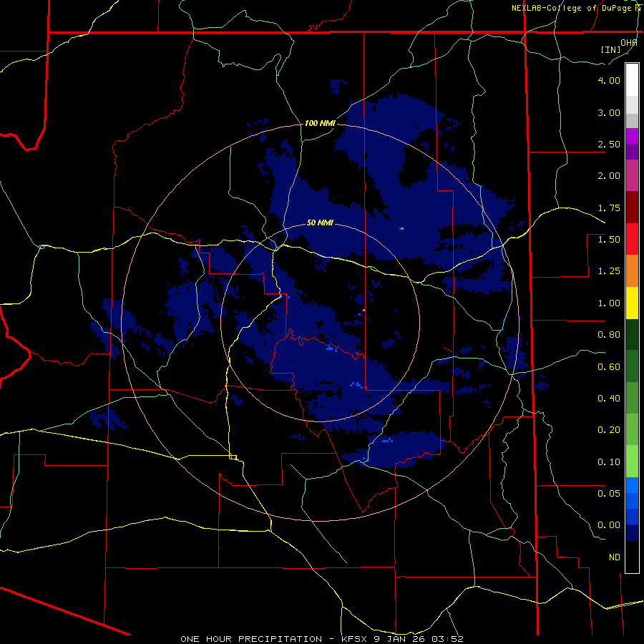The height and width of the screenshot is (644, 644).
Task: Click the 50 NMI range ring label
Action: (x=320, y=223)
